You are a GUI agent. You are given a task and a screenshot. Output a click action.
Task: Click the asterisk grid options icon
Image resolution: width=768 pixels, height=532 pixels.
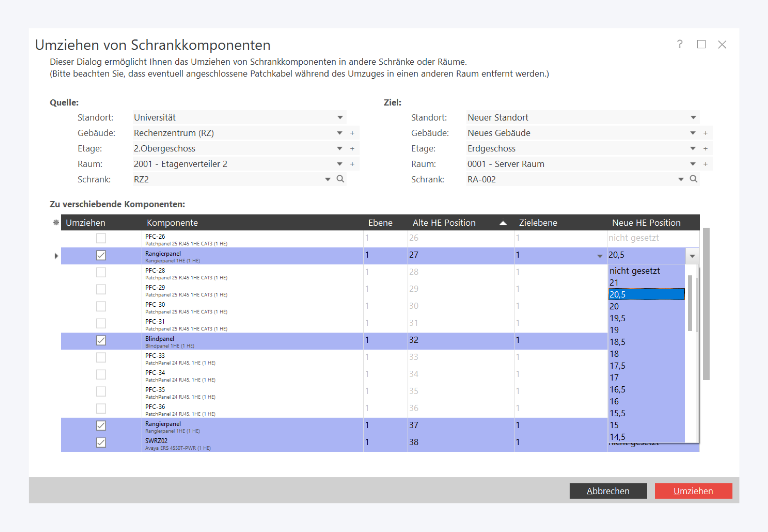[56, 223]
